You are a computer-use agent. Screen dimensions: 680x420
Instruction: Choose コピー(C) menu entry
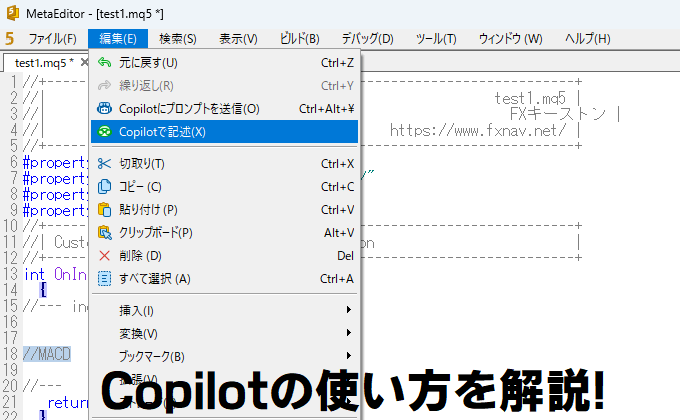point(225,187)
